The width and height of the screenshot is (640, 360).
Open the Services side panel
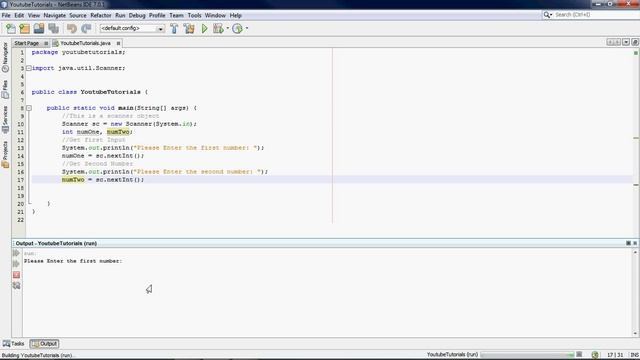coord(5,119)
